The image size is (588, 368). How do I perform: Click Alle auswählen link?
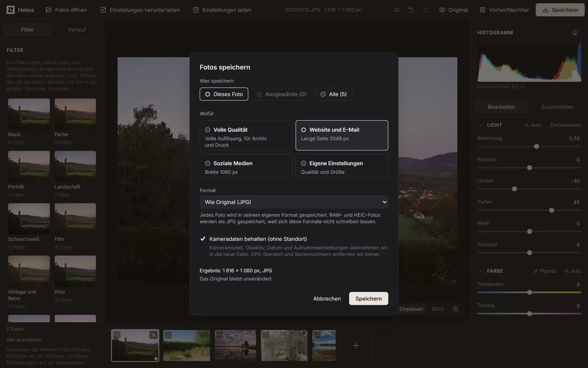24,340
